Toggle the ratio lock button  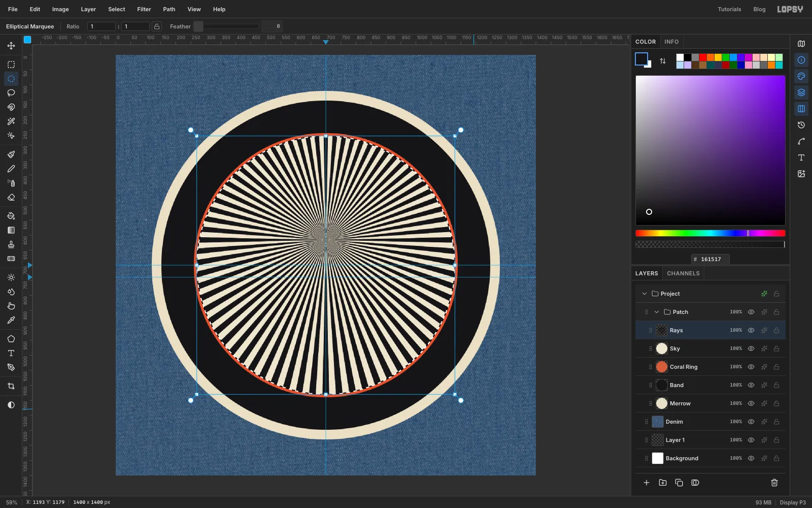tap(157, 26)
